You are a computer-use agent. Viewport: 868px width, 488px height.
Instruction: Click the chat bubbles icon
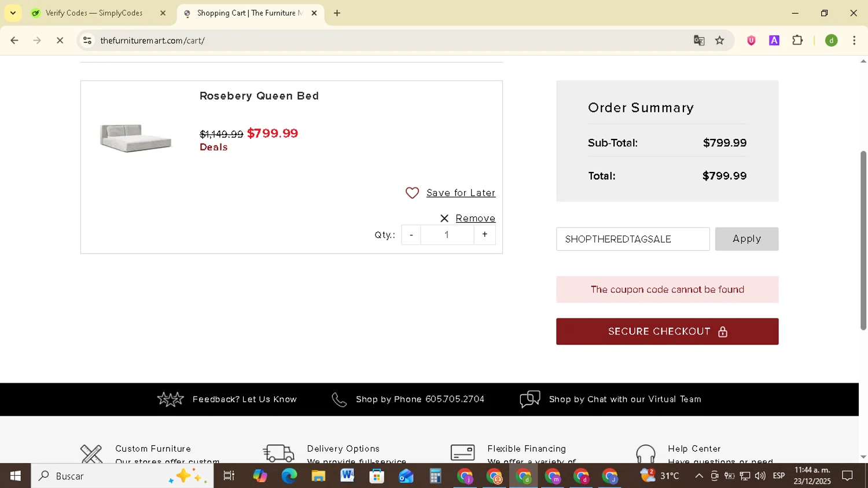[x=530, y=399]
